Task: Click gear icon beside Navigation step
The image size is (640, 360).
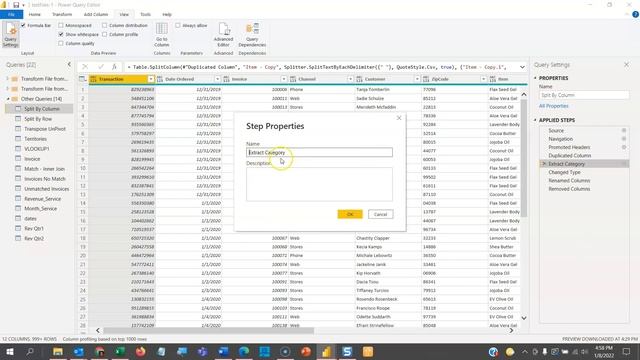Action: [x=624, y=139]
